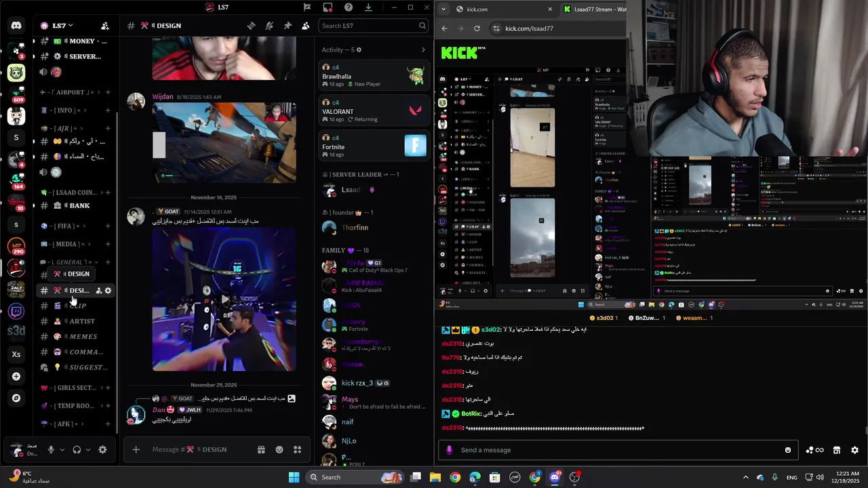The image size is (868, 488).
Task: Open microphone input options arrow
Action: coord(62,449)
